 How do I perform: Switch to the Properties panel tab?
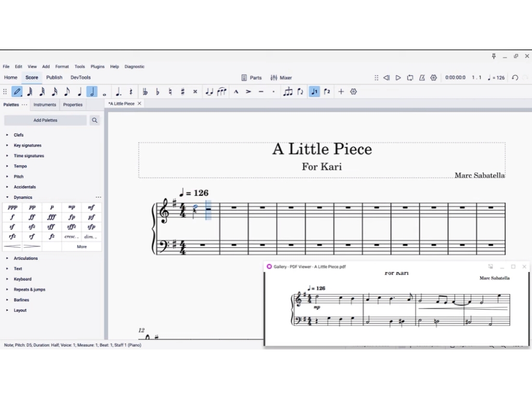[x=73, y=104]
